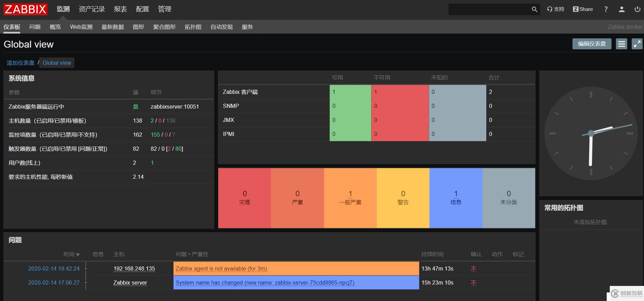The height and width of the screenshot is (301, 644).
Task: Click the 未分类 severity tile
Action: [509, 198]
